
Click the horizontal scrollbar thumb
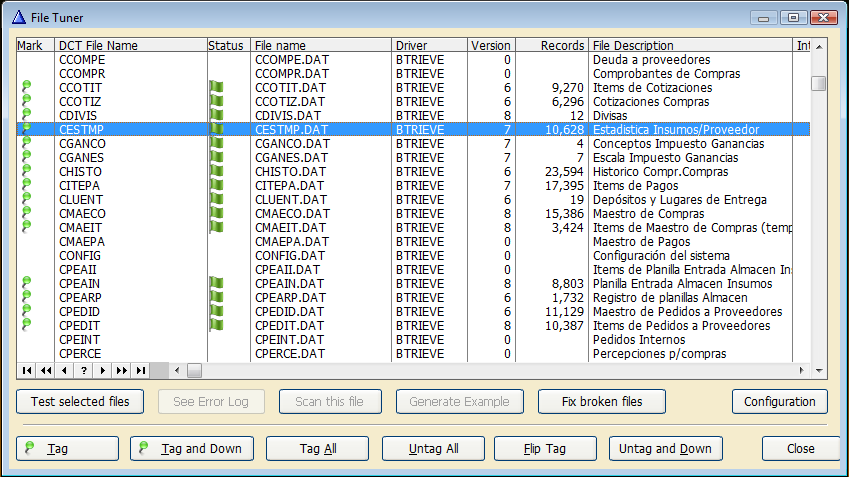(x=194, y=370)
